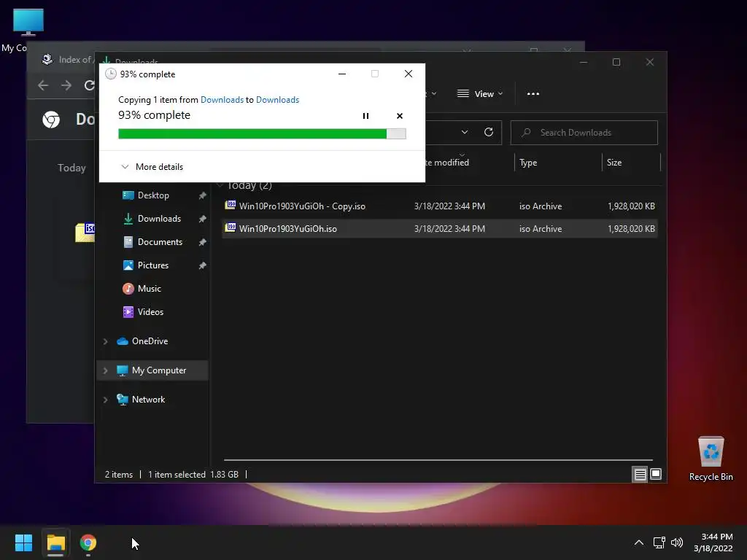
Task: Click the green copy progress bar
Action: tap(262, 134)
